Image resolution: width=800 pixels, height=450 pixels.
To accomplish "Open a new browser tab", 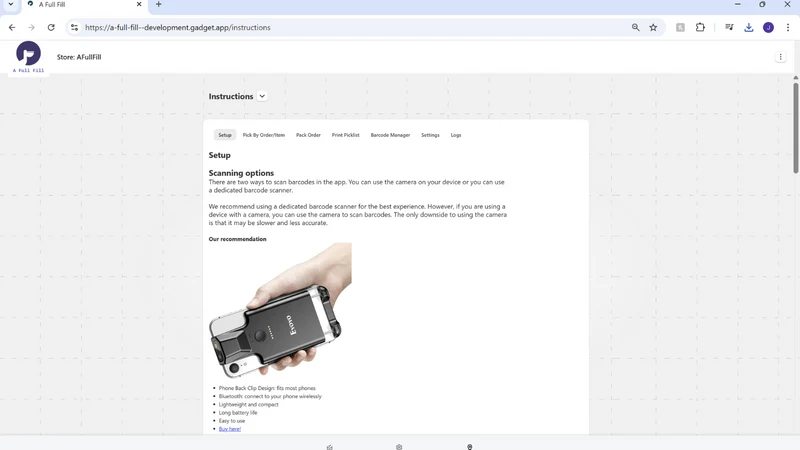I will 159,5.
